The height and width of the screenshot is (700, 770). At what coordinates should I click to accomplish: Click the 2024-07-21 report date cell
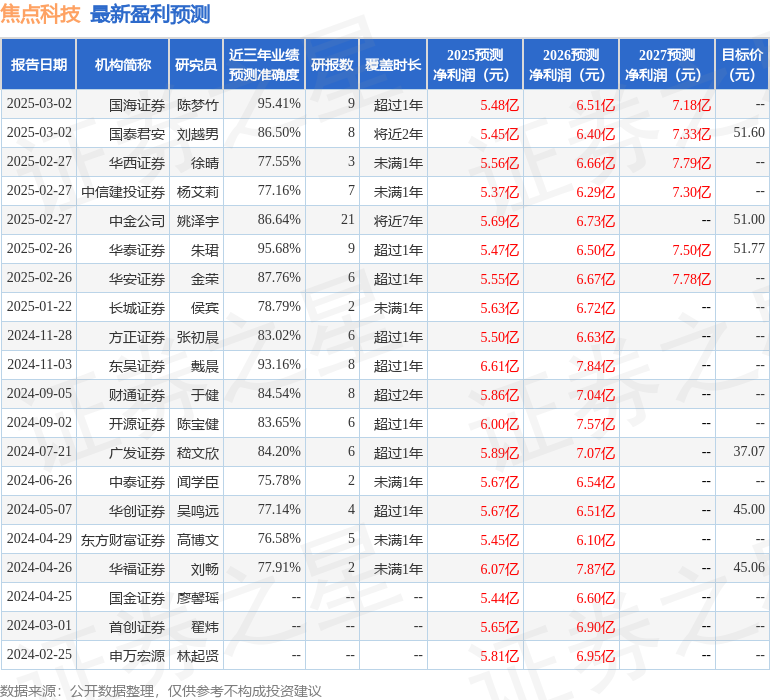(39, 453)
